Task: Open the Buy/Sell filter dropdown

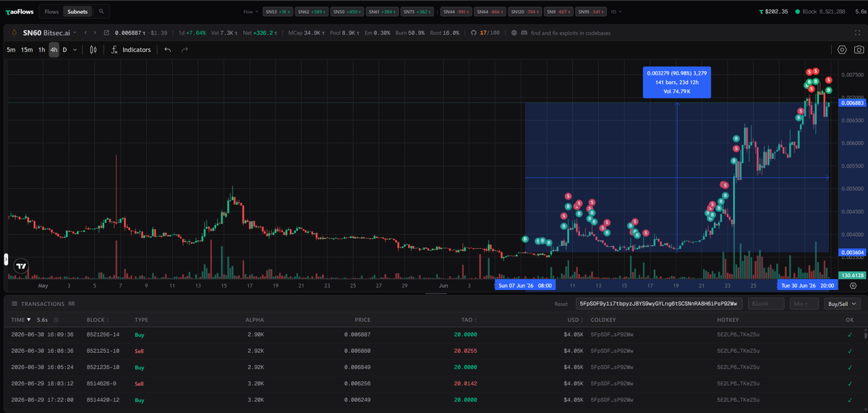Action: 842,304
